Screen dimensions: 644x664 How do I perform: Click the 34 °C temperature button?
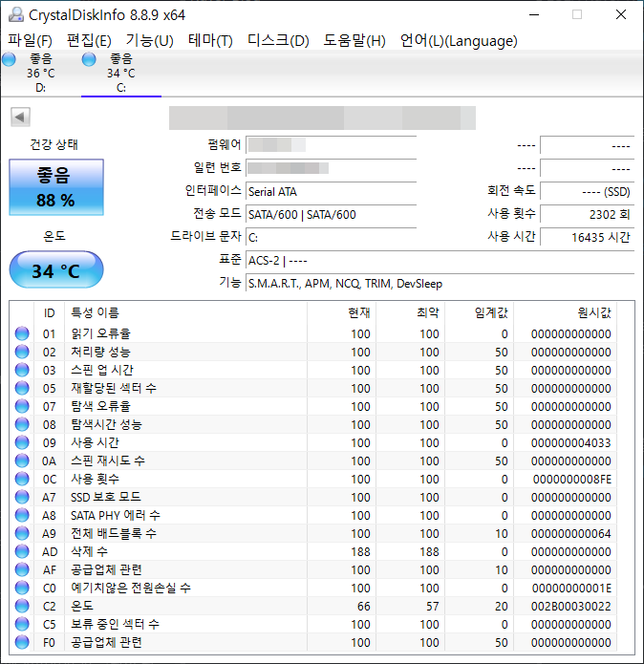pos(56,269)
